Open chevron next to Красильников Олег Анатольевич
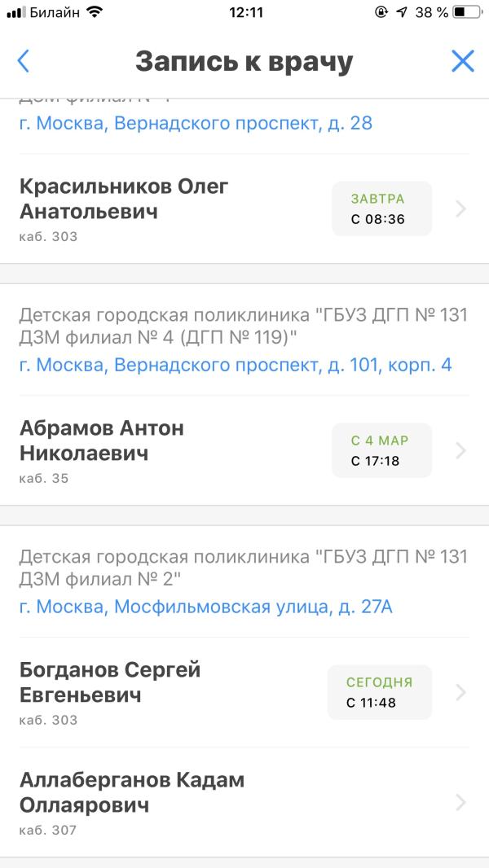The height and width of the screenshot is (868, 489). coord(460,208)
